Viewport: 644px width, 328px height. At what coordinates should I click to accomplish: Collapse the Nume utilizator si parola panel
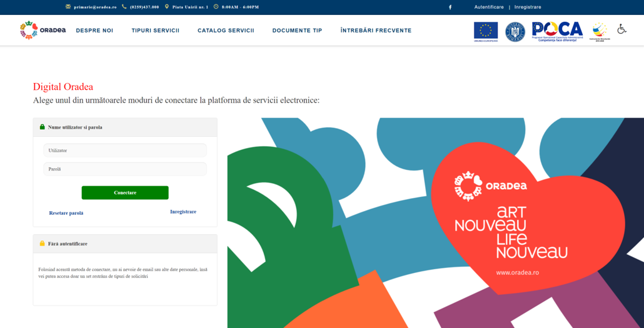click(125, 127)
